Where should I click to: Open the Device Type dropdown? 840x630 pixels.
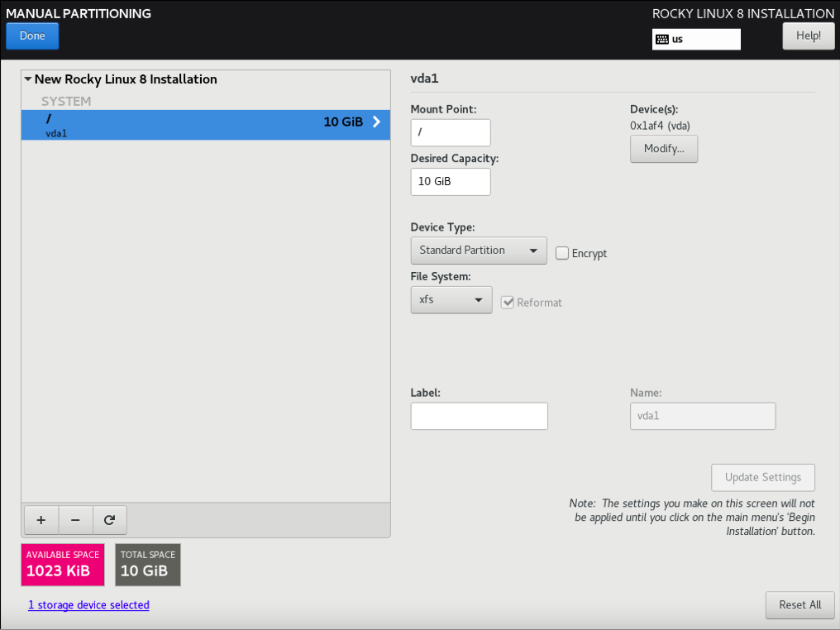(x=479, y=251)
